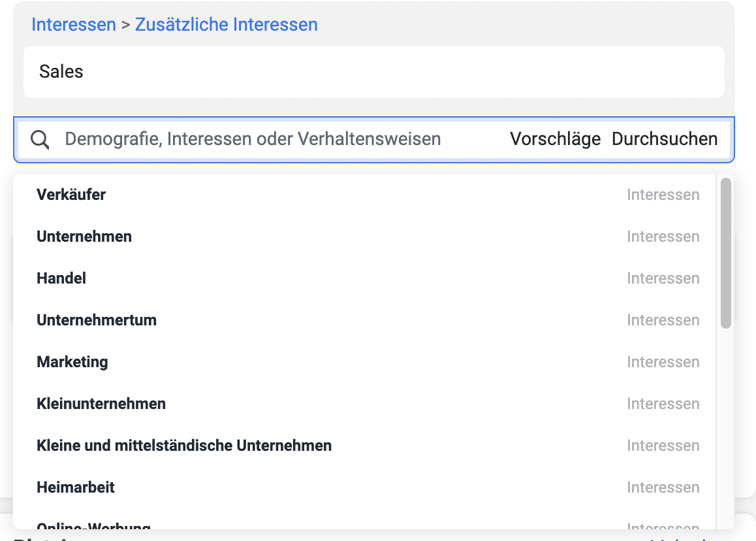Screen dimensions: 756x541
Task: Pick Heimarbeit from the suggestions
Action: [76, 487]
